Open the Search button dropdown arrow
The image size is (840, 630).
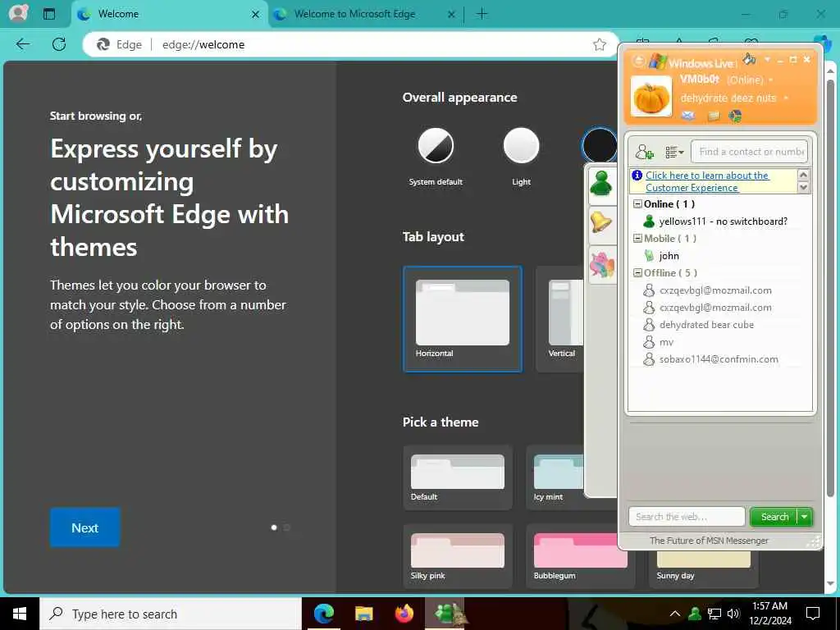tap(805, 517)
